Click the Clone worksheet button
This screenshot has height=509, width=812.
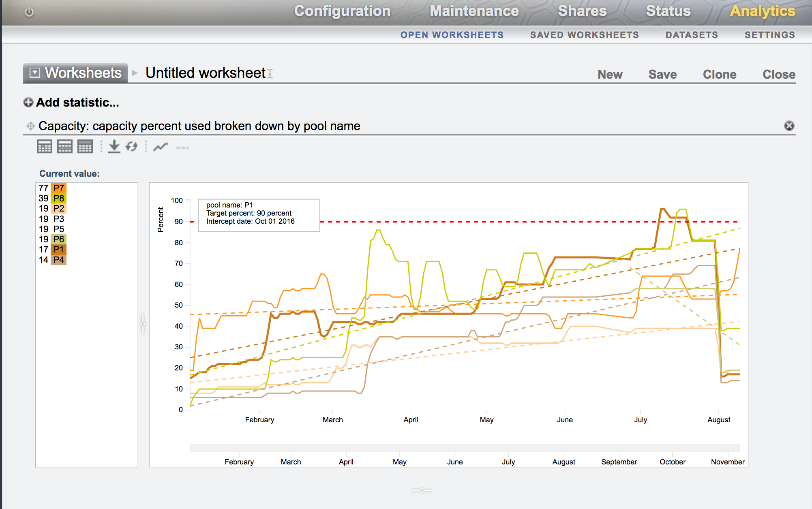click(x=719, y=75)
